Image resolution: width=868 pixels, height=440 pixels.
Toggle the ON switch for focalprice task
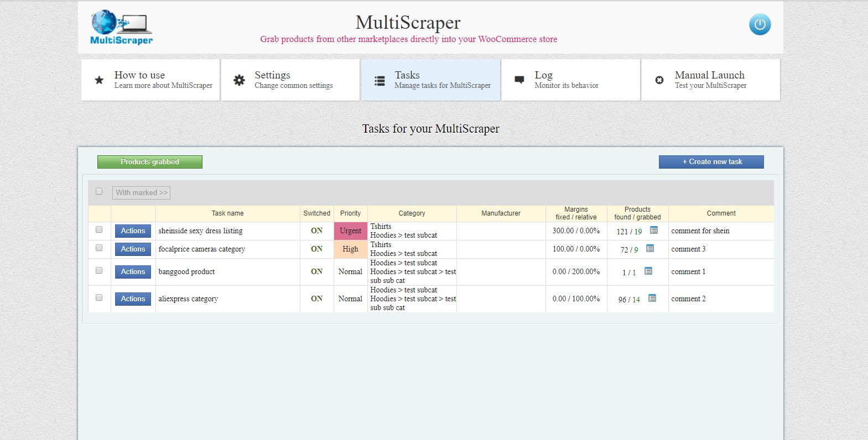[x=316, y=249]
